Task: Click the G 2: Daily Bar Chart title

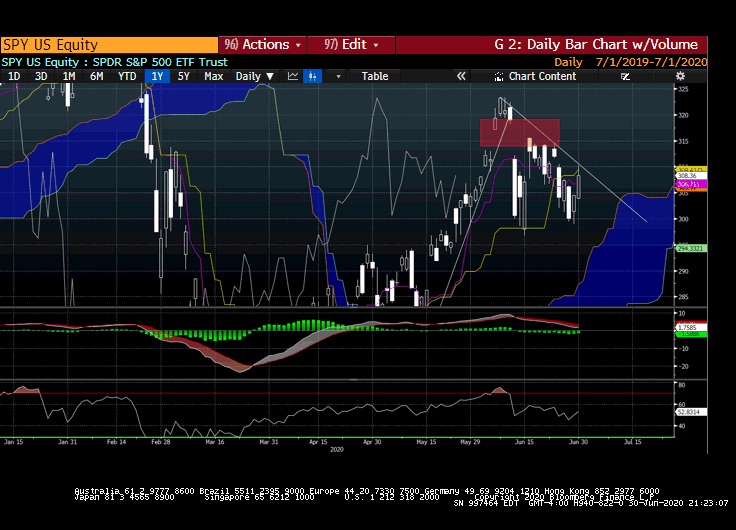Action: tap(596, 45)
